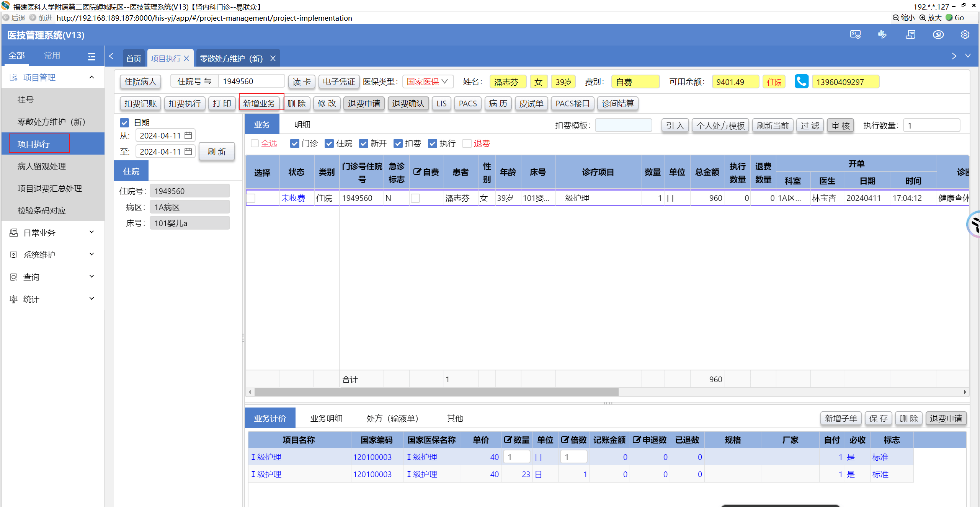This screenshot has height=507, width=980.
Task: Click the sidebar collapse menu icon
Action: (x=91, y=57)
